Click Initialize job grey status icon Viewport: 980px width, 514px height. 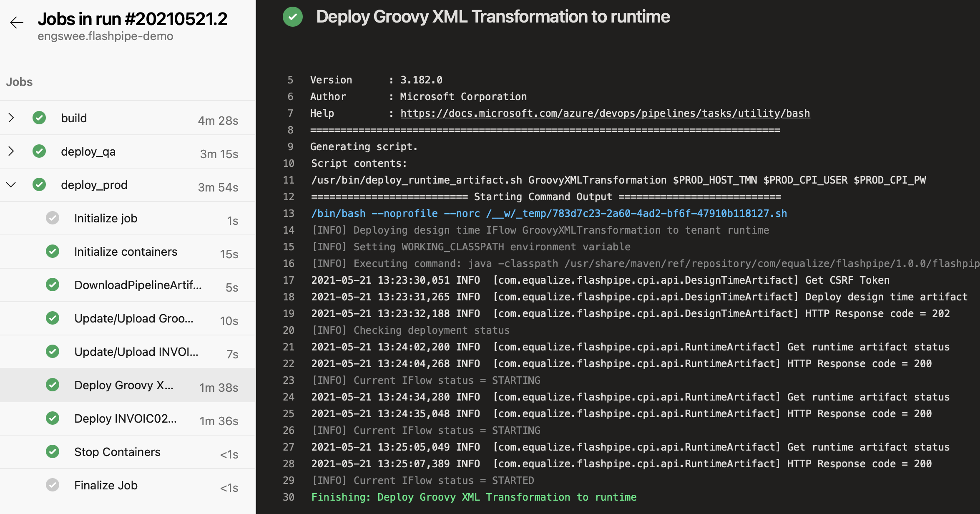click(x=53, y=218)
